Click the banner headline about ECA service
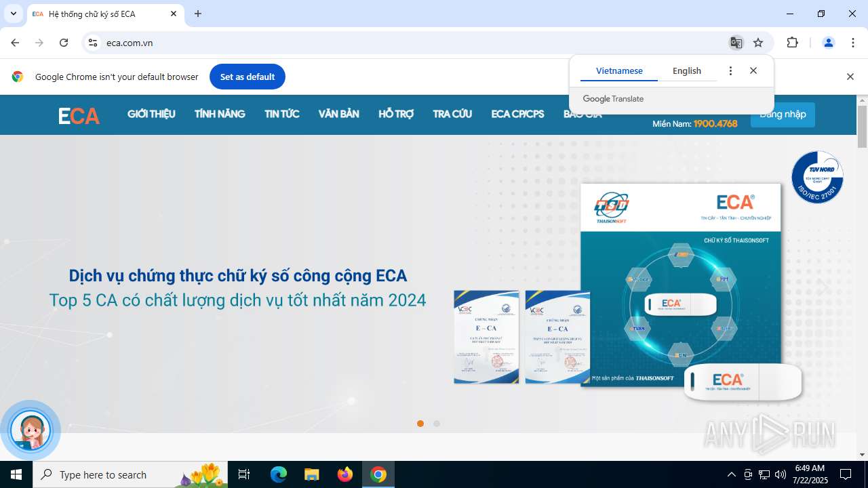868x488 pixels. (x=238, y=276)
